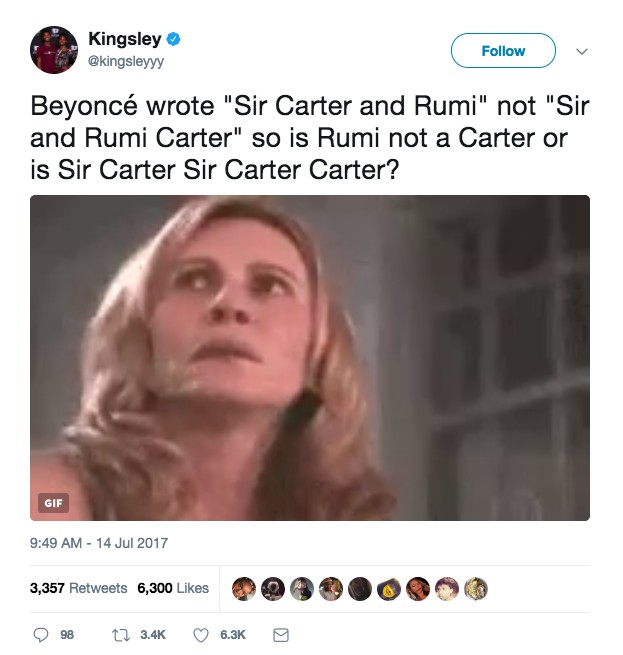Image resolution: width=623 pixels, height=655 pixels.
Task: Click the retweet arrows icon
Action: [121, 635]
